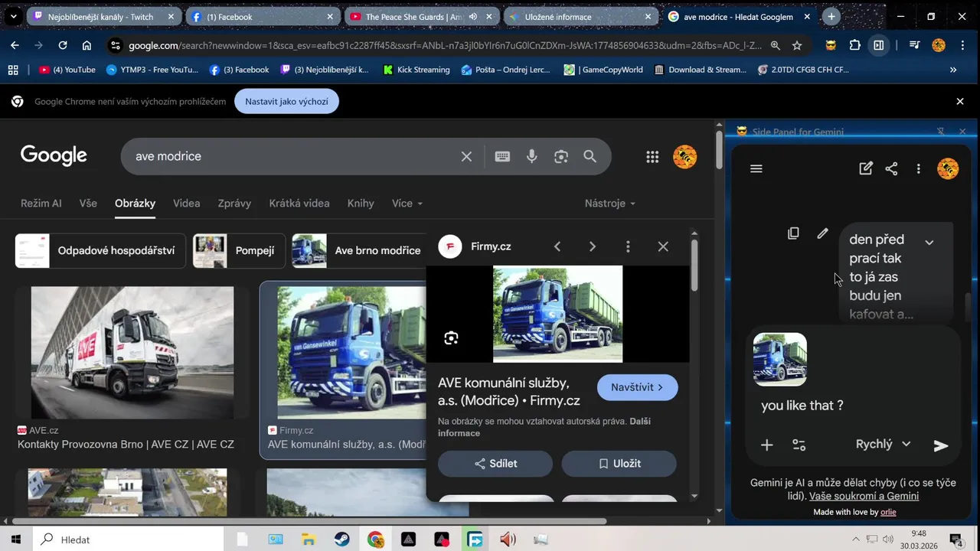
Task: Open the Extensions puzzle icon
Action: coord(855,45)
